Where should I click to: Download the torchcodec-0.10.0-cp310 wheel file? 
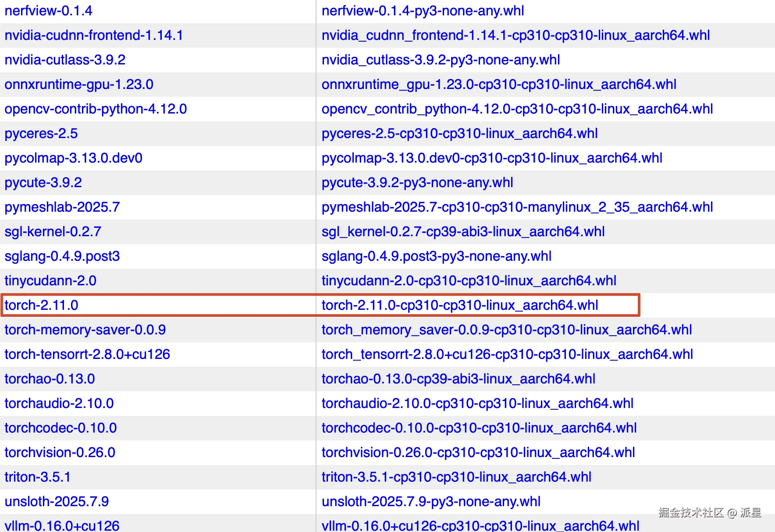479,428
